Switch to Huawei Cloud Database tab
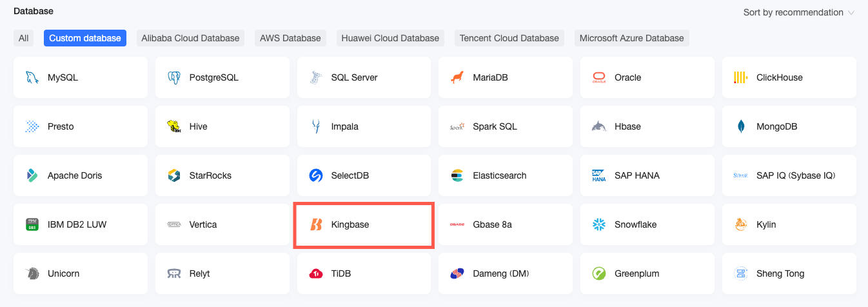The width and height of the screenshot is (868, 307). [x=390, y=38]
